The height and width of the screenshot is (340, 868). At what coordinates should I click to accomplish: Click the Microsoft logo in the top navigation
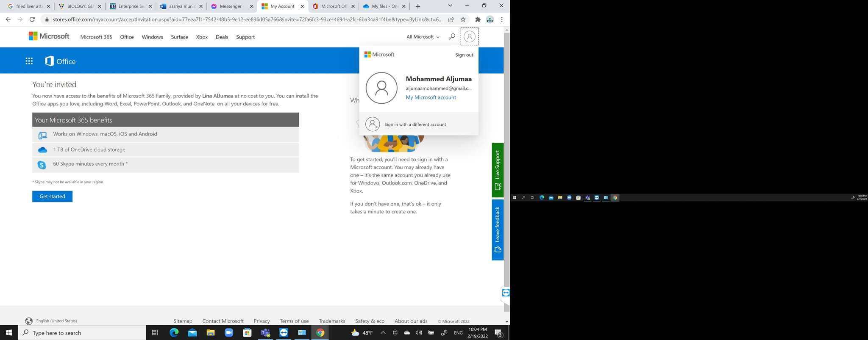click(x=49, y=36)
